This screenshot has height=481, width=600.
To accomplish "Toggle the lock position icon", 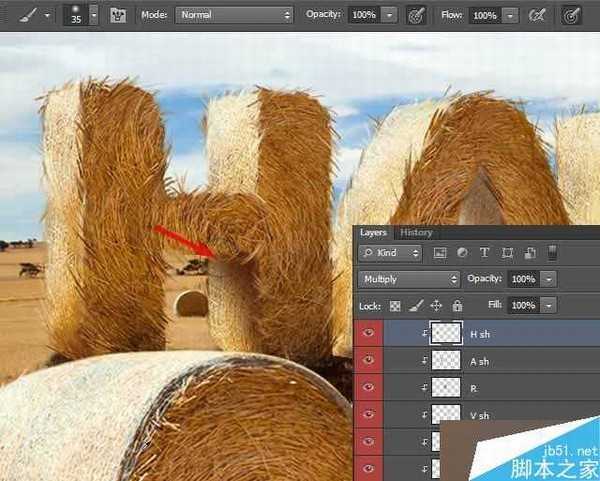I will click(x=437, y=305).
